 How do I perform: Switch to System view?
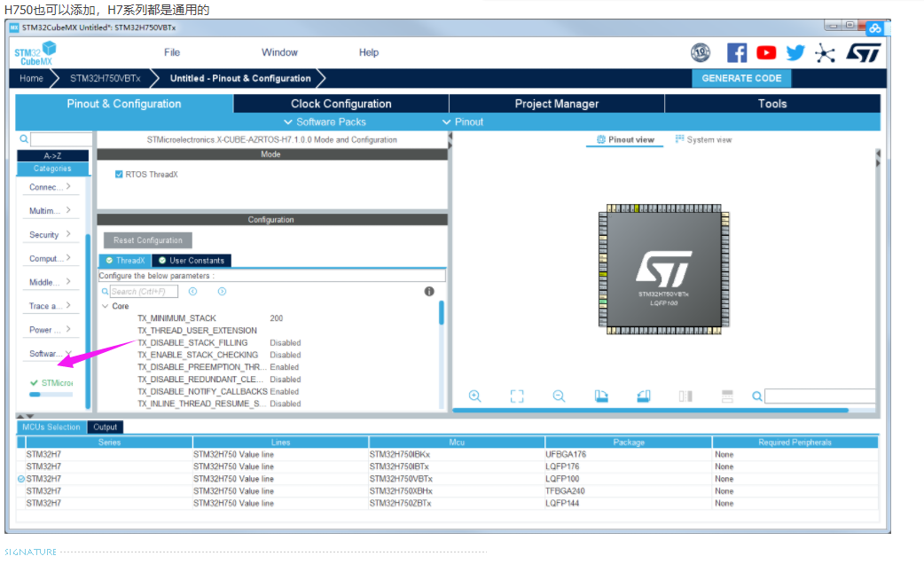[x=703, y=140]
